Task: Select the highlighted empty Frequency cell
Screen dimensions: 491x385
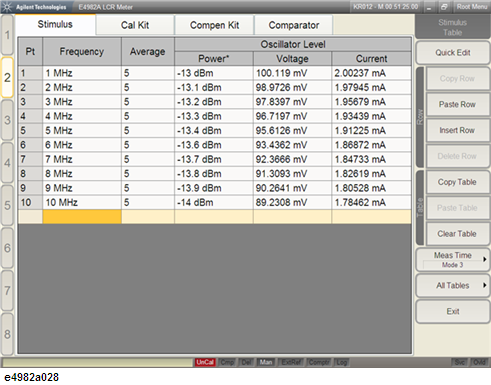Action: pyautogui.click(x=82, y=217)
